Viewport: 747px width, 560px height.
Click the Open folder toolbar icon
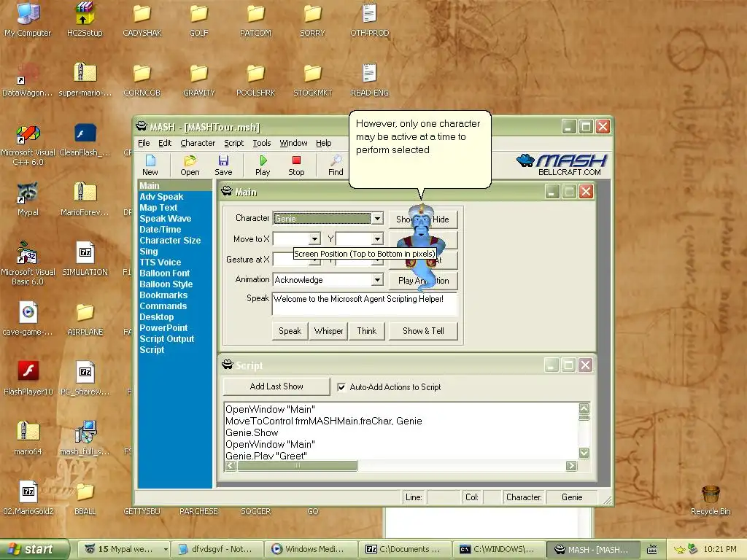(190, 160)
